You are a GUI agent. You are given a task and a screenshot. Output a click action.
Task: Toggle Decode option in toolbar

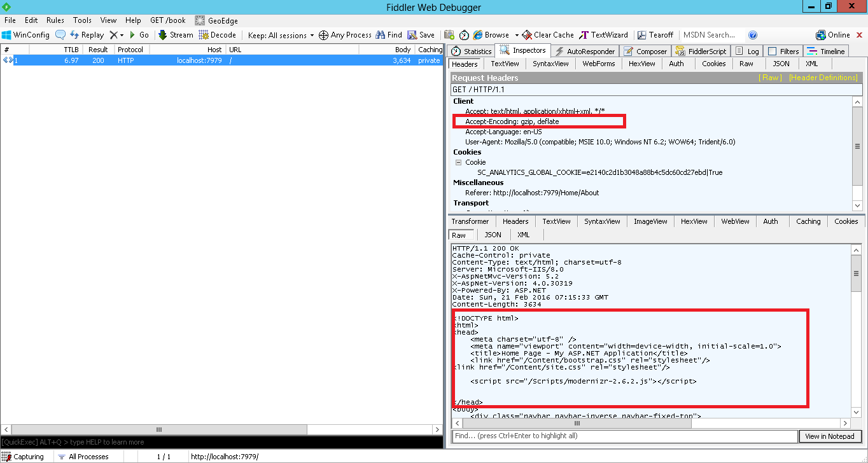217,35
